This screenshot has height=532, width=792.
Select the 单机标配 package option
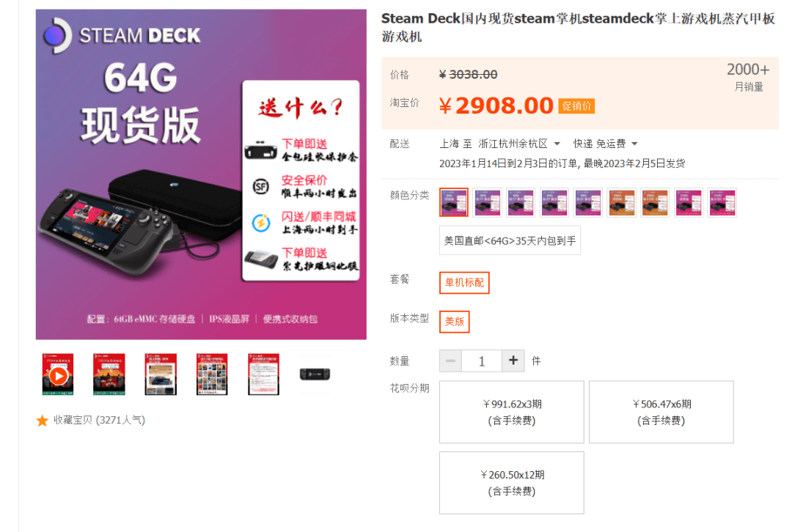[x=464, y=282]
